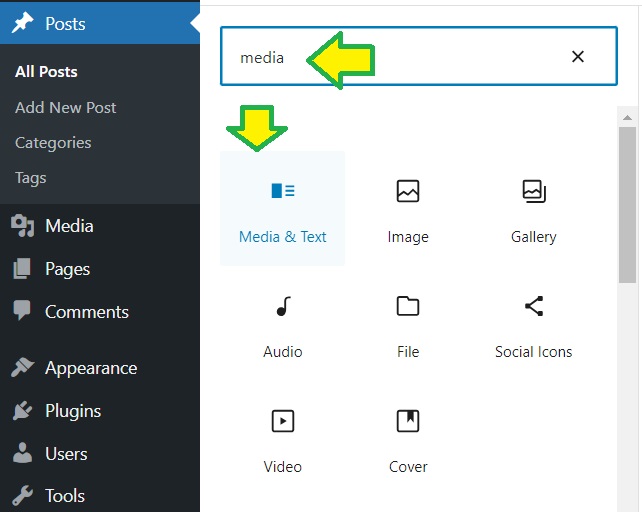Open the Users admin menu
This screenshot has height=512, width=642.
[100, 454]
